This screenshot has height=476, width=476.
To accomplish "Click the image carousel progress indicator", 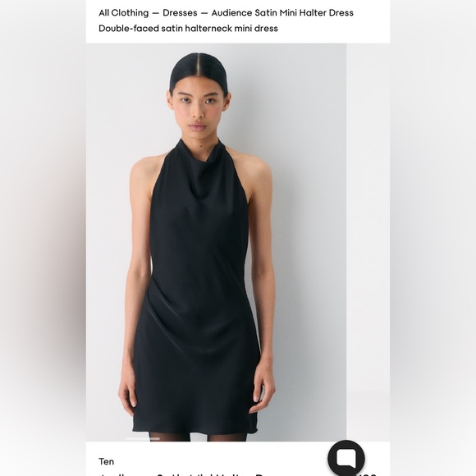I will [x=142, y=439].
